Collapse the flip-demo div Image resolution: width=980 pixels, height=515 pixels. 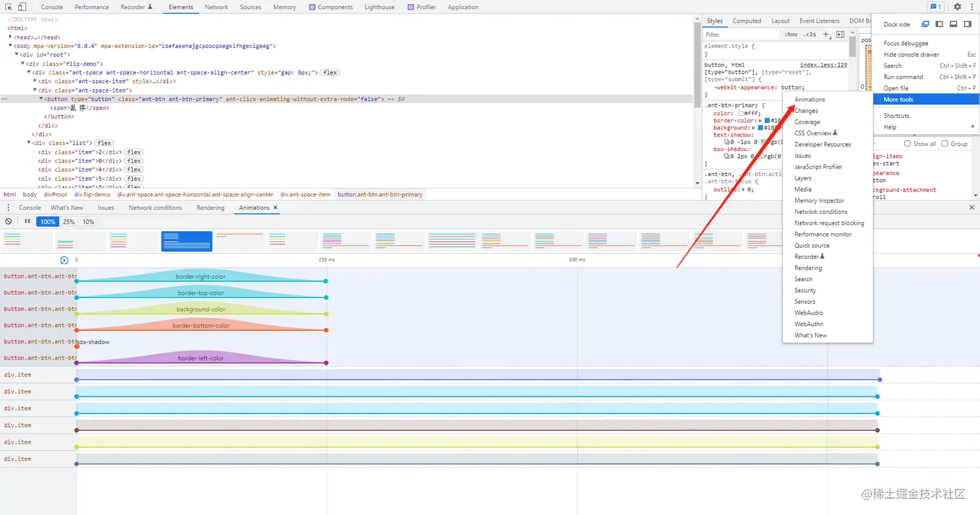click(x=23, y=63)
